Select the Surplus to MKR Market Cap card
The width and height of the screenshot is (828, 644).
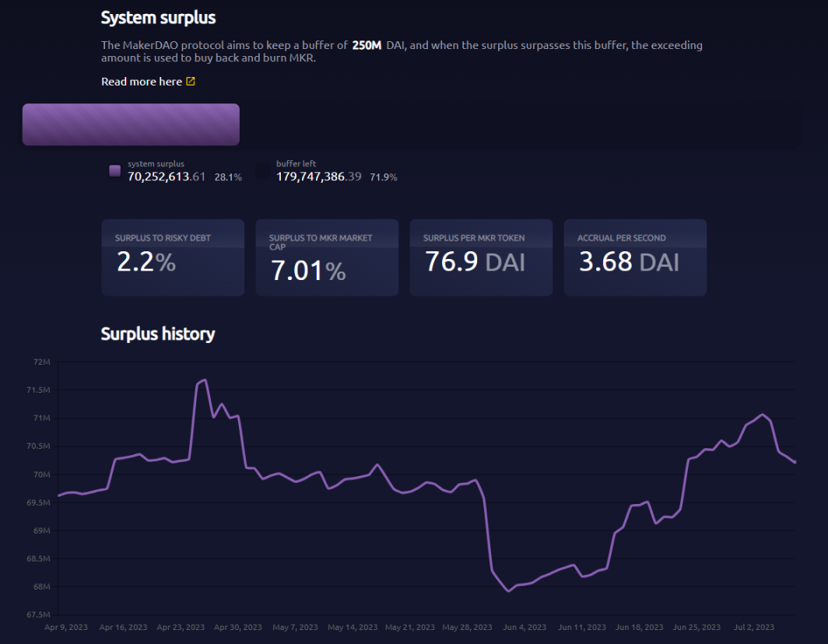point(327,257)
